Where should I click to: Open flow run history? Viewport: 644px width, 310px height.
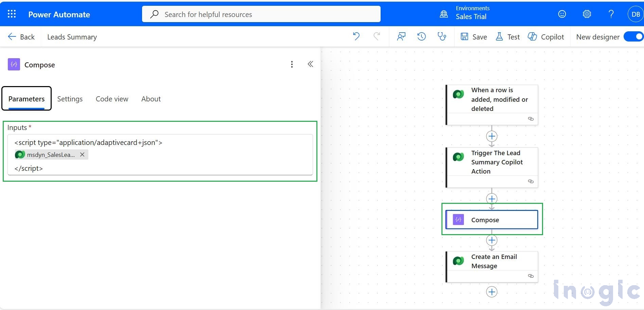click(421, 36)
